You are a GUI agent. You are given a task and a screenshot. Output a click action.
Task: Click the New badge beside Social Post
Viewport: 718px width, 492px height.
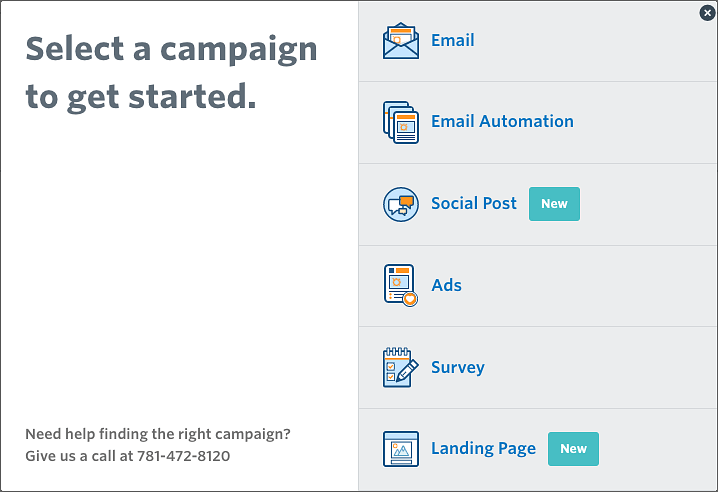tap(554, 204)
